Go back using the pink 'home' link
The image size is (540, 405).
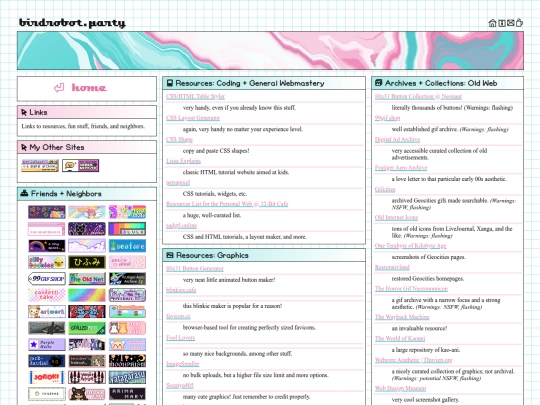click(80, 88)
